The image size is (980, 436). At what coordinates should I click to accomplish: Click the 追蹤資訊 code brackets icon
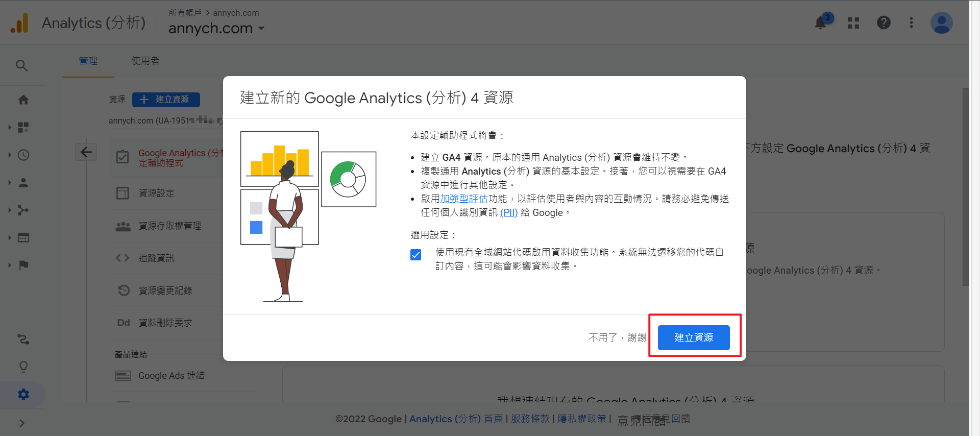point(122,258)
